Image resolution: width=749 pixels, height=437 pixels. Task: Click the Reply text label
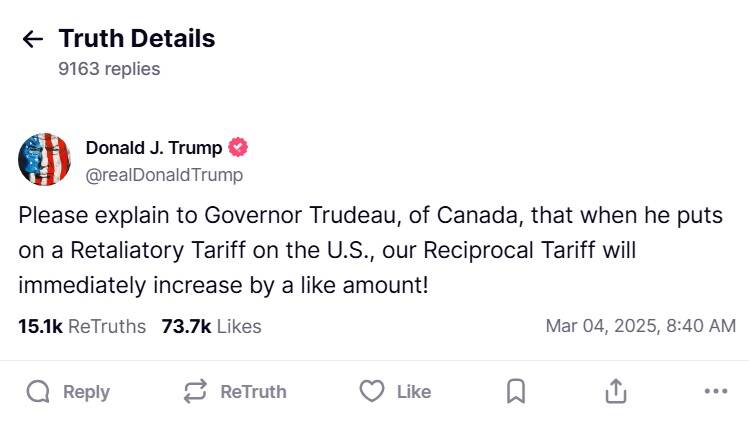tap(86, 392)
